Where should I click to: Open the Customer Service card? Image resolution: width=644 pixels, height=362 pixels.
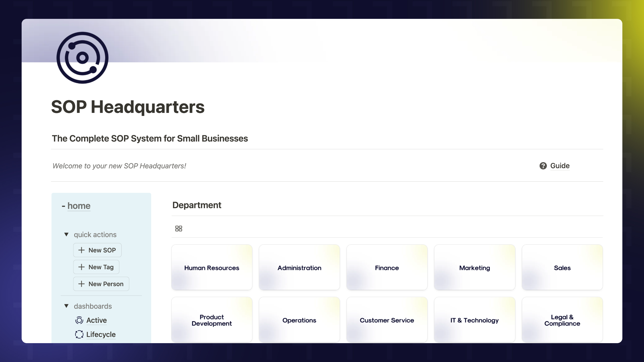click(x=387, y=320)
